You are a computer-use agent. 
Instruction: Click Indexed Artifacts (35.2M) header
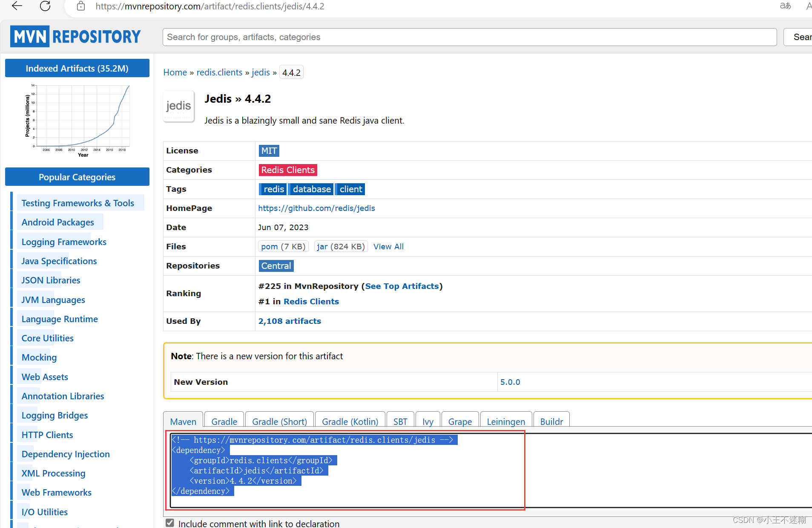pos(77,68)
